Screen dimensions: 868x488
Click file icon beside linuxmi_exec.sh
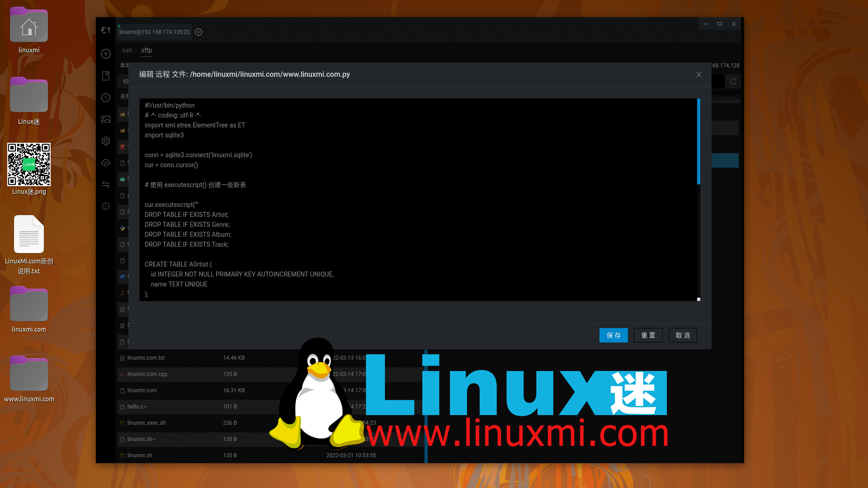coord(123,423)
